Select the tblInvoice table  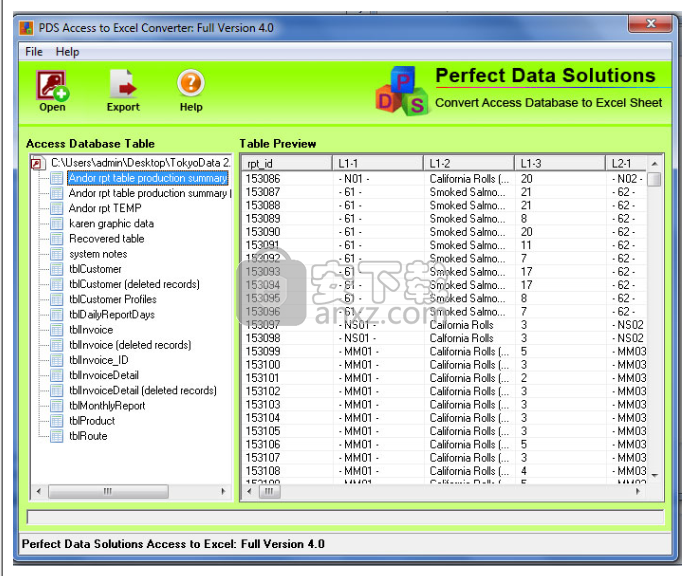(91, 330)
